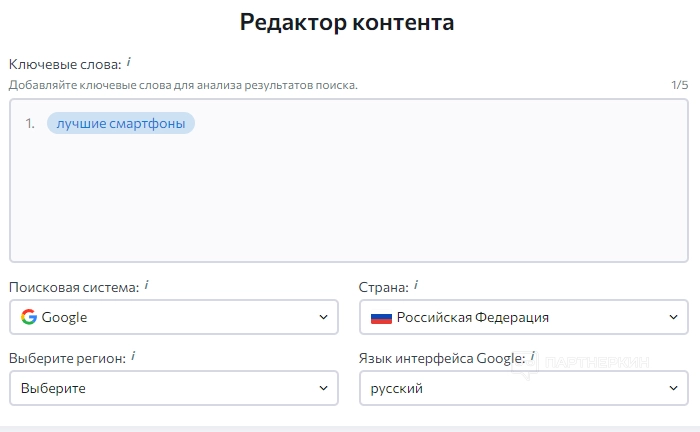Image resolution: width=700 pixels, height=432 pixels.
Task: Expand the language selector via its chevron
Action: (x=672, y=388)
